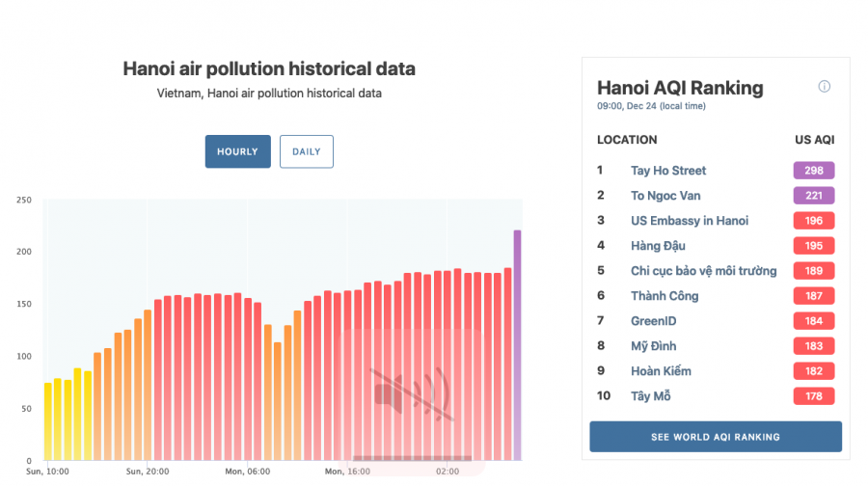
Task: Switch to the DAILY view
Action: click(306, 151)
